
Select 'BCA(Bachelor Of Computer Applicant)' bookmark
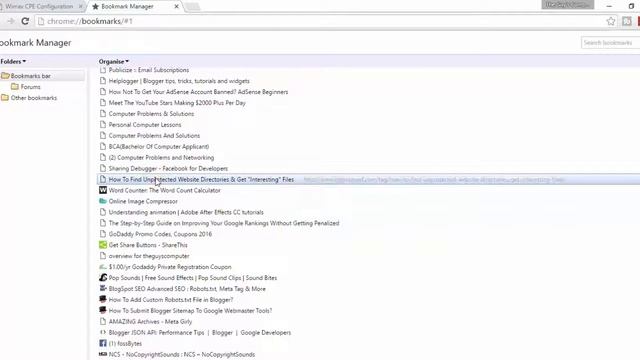point(159,147)
